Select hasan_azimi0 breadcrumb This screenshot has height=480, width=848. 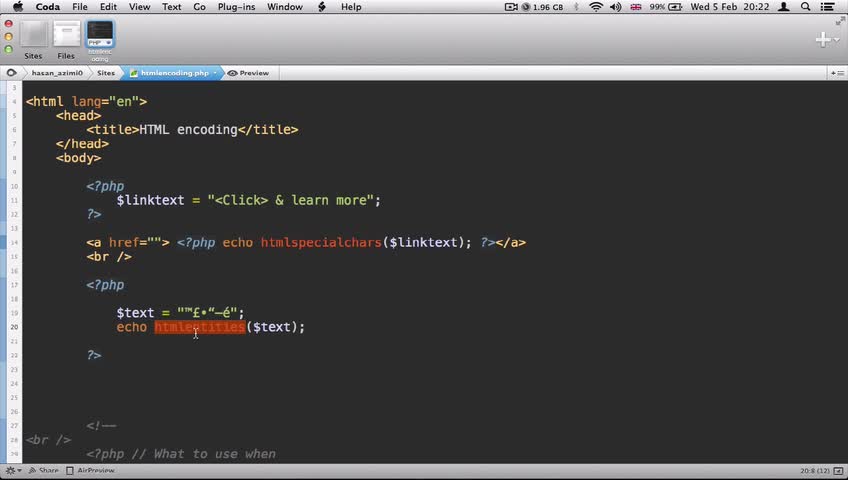(x=57, y=72)
